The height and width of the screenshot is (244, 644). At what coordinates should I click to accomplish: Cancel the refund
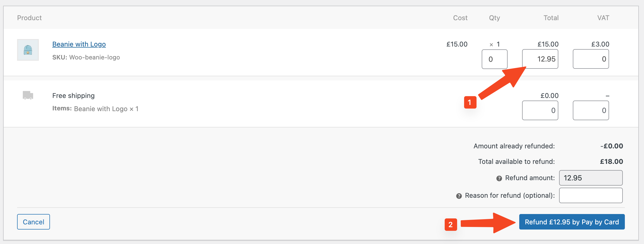33,222
